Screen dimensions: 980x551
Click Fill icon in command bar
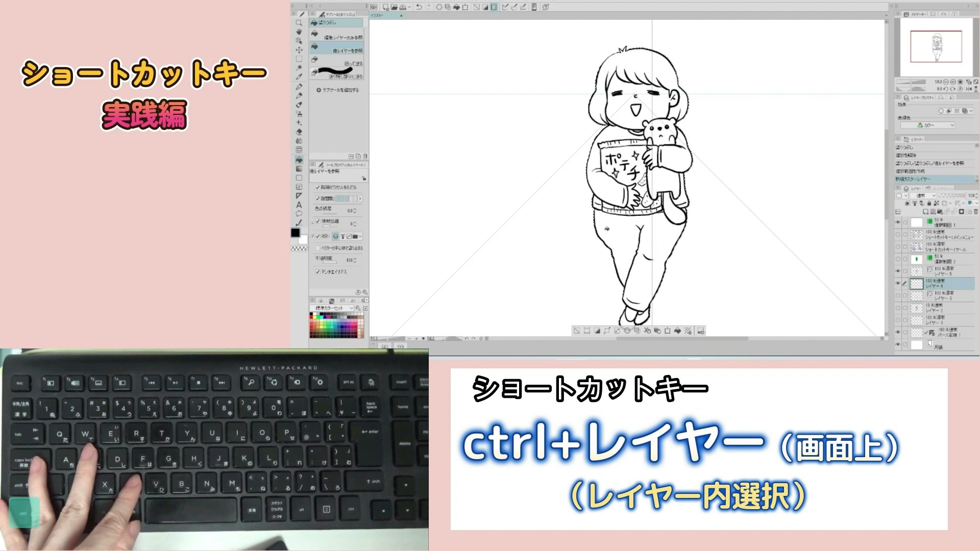click(x=457, y=7)
